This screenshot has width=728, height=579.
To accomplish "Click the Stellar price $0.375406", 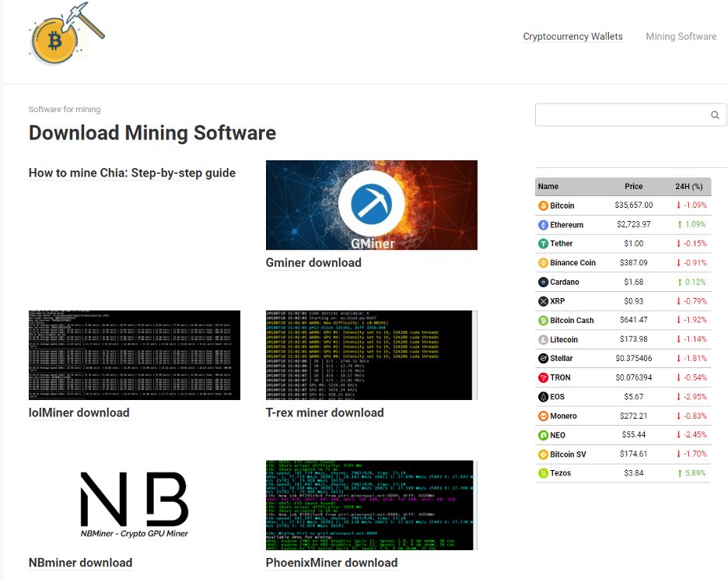I will 633,358.
